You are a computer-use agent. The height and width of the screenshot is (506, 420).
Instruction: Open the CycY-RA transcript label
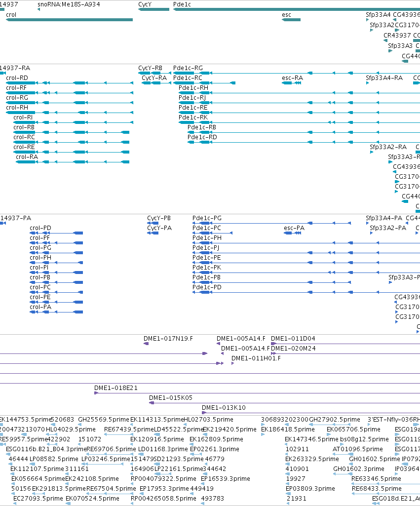pos(154,78)
